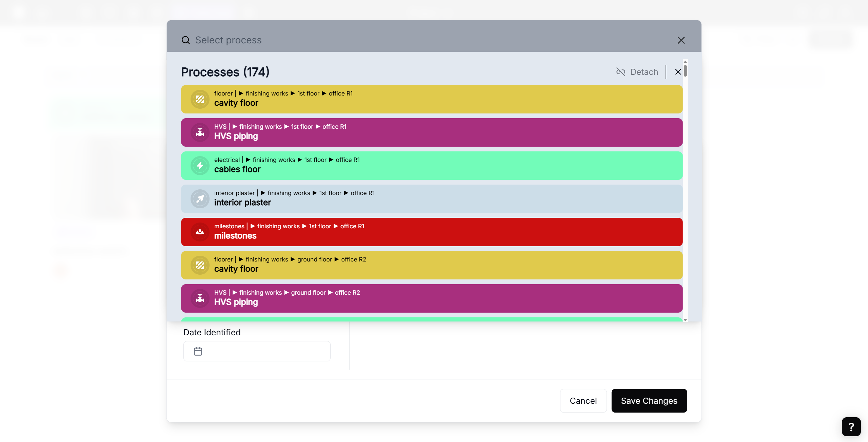Choose ground floor HVS piping office R2
This screenshot has width=868, height=442.
[431, 298]
